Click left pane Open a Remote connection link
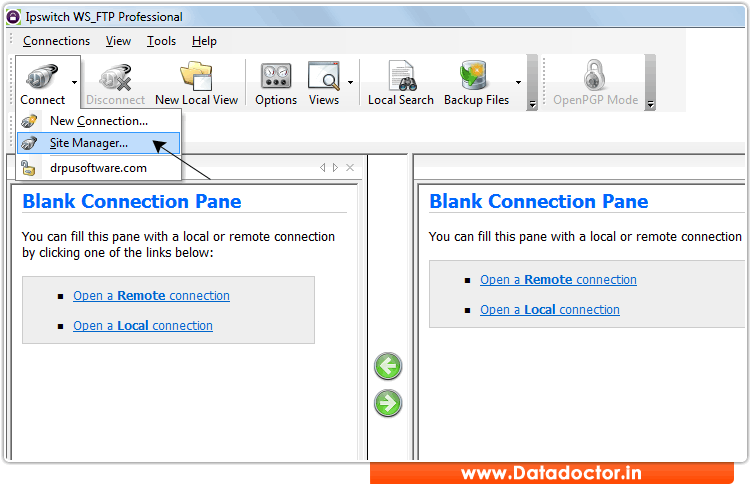This screenshot has width=751, height=484. click(x=151, y=296)
